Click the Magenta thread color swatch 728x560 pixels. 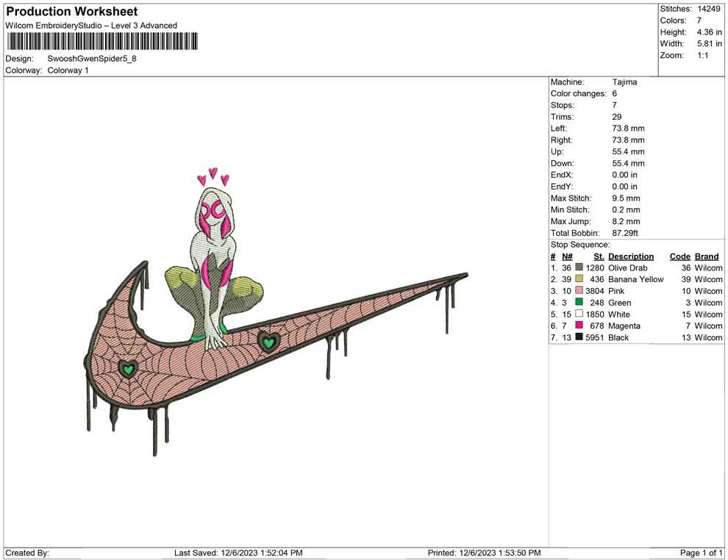(579, 326)
